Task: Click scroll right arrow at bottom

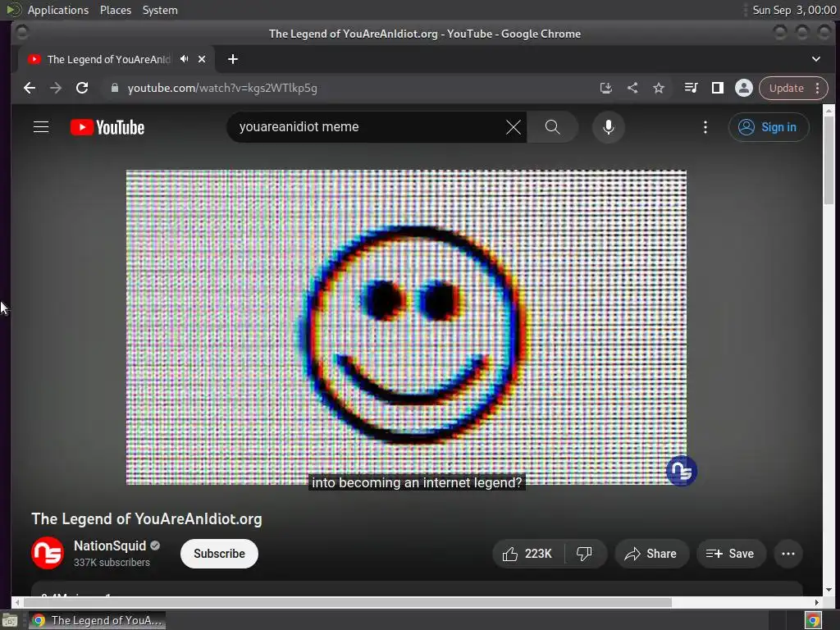Action: [x=817, y=602]
